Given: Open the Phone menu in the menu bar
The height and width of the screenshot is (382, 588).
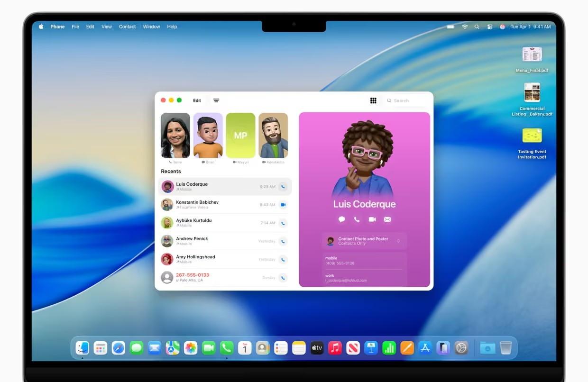Looking at the screenshot, I should [57, 27].
